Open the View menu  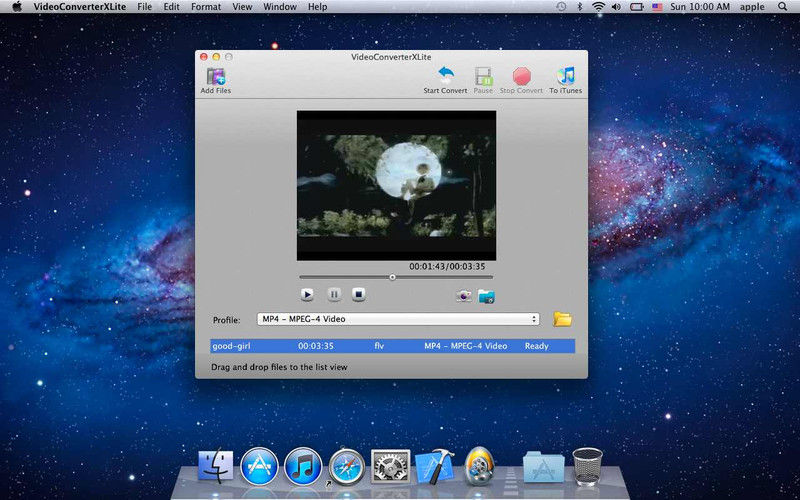click(x=242, y=7)
